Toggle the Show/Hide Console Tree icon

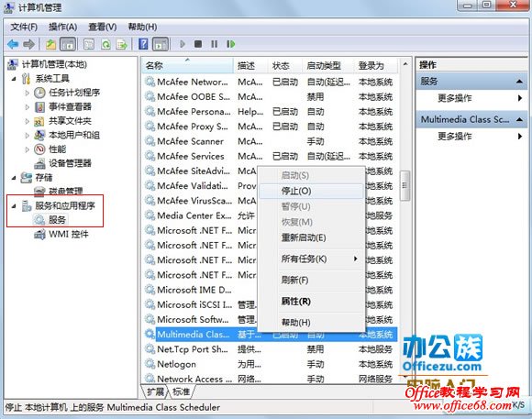(68, 44)
